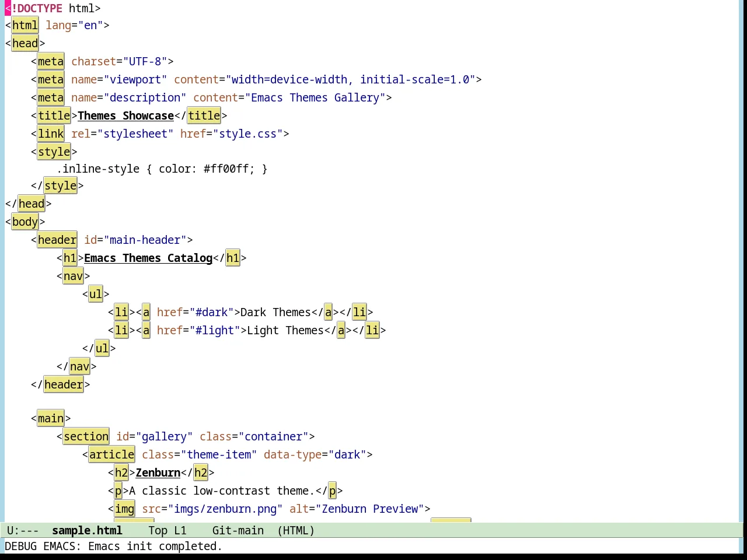Click the Top L1 position indicator
The width and height of the screenshot is (747, 560).
[x=167, y=530]
